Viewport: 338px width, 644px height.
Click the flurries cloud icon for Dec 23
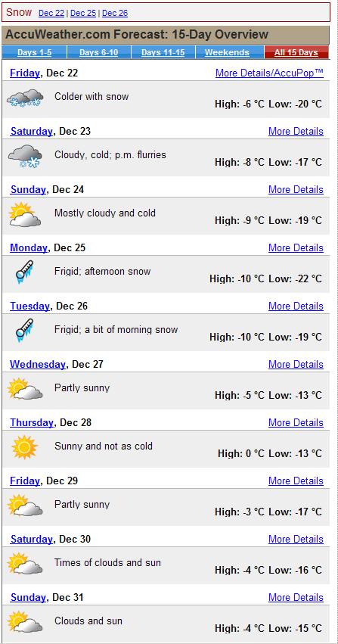click(x=26, y=157)
